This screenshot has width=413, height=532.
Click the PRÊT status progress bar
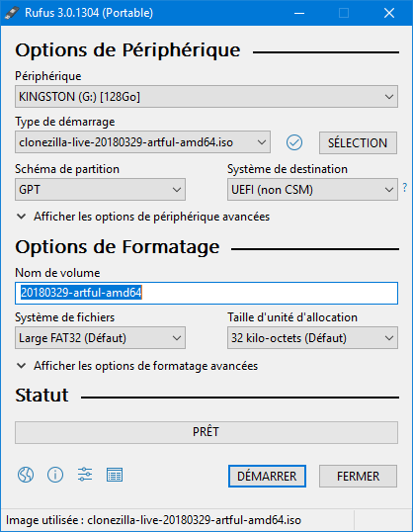[206, 432]
